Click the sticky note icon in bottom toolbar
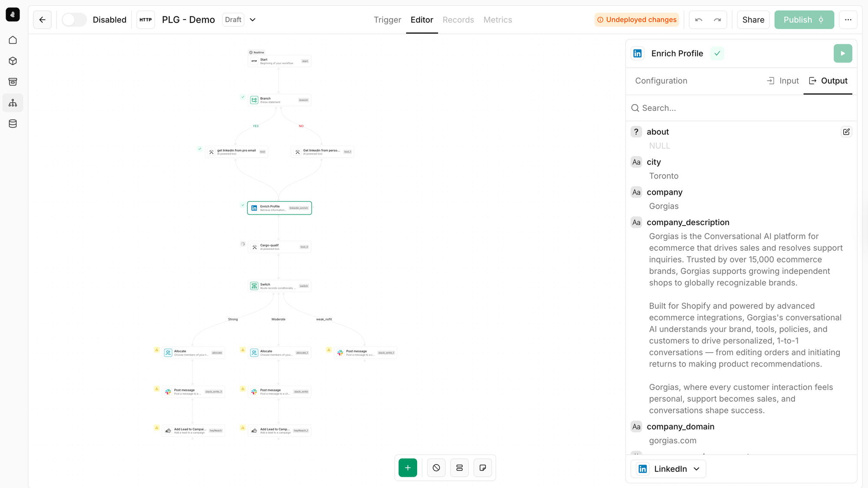Screen dimensions: 868x488 click(x=483, y=468)
